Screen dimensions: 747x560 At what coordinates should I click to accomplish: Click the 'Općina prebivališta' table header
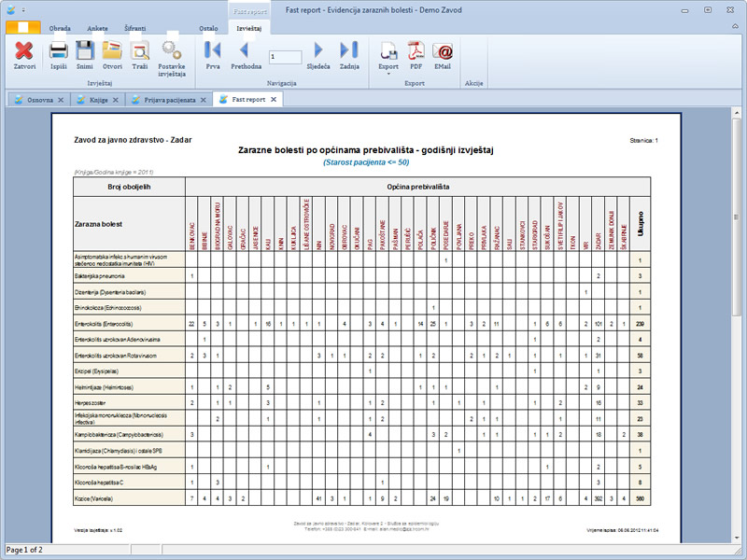point(417,187)
